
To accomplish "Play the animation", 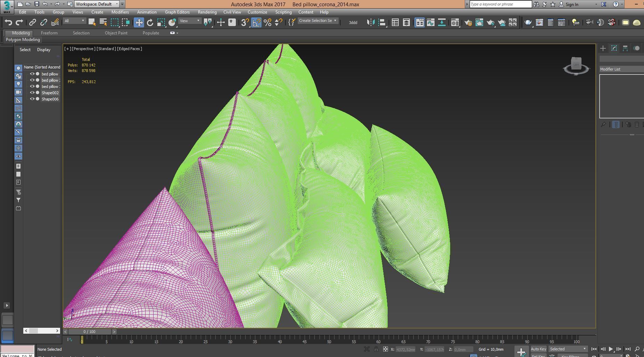I will pyautogui.click(x=611, y=349).
